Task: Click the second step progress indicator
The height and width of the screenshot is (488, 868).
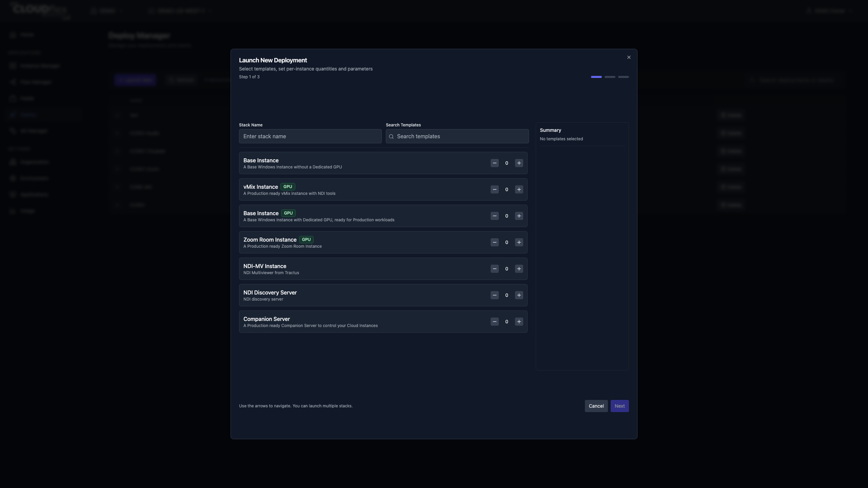Action: 610,77
